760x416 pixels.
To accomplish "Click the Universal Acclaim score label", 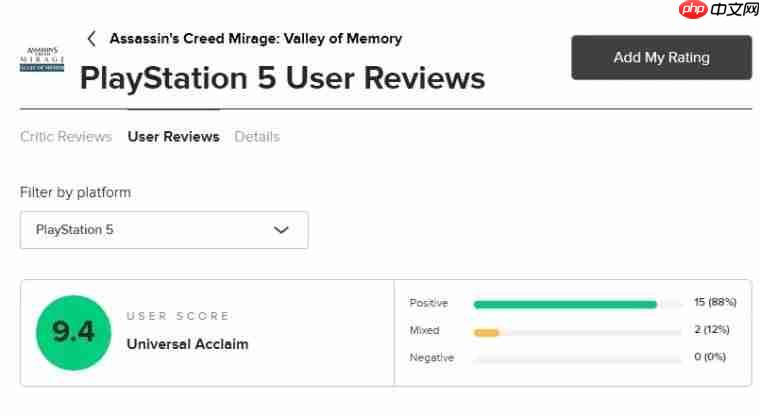I will [187, 344].
